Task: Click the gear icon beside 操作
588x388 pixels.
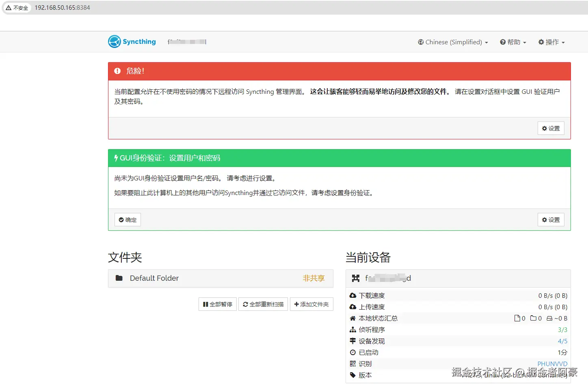Action: [x=541, y=42]
